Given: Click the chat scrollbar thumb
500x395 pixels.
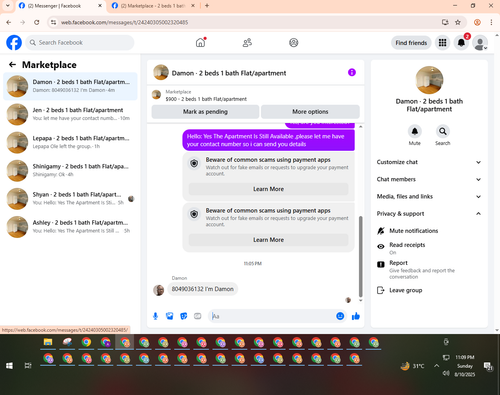Looking at the screenshot, I should [x=360, y=257].
